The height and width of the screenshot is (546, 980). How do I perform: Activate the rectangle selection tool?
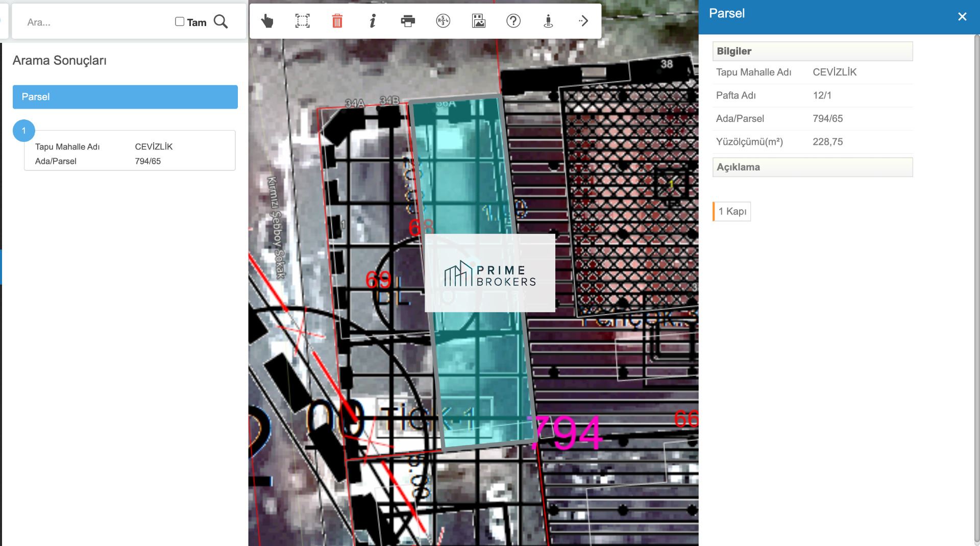[302, 21]
